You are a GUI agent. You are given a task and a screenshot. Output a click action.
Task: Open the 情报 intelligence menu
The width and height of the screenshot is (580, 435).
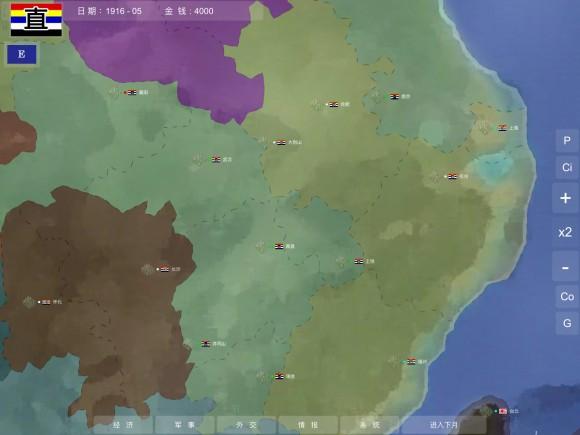pyautogui.click(x=308, y=425)
